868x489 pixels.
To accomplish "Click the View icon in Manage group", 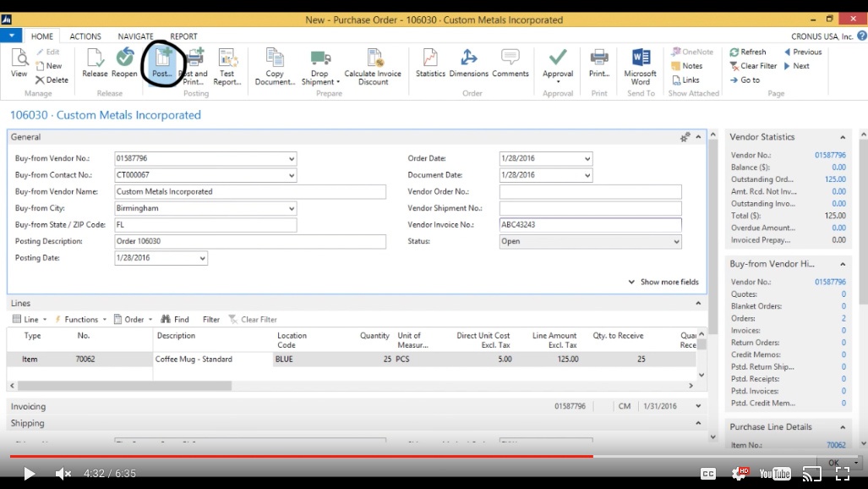I will click(x=19, y=63).
